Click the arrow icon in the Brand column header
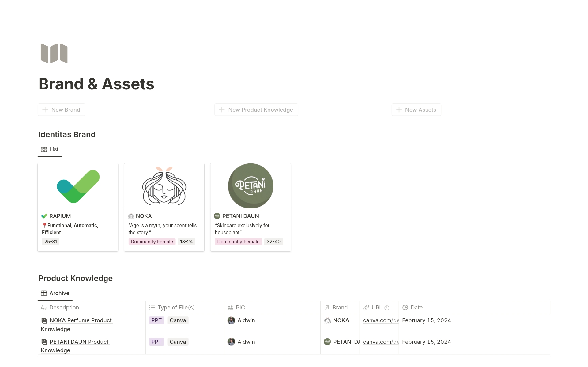 tap(326, 307)
